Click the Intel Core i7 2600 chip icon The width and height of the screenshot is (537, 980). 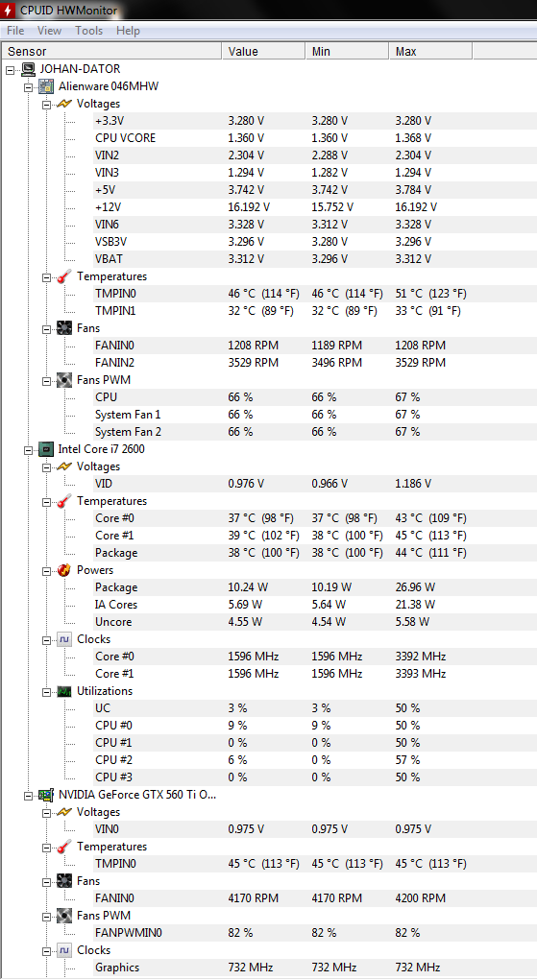46,449
